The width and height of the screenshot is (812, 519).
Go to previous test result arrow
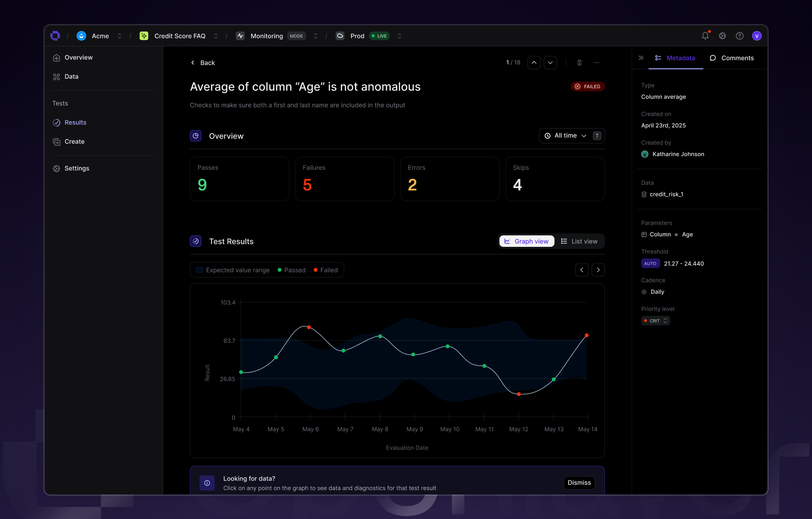pyautogui.click(x=534, y=63)
